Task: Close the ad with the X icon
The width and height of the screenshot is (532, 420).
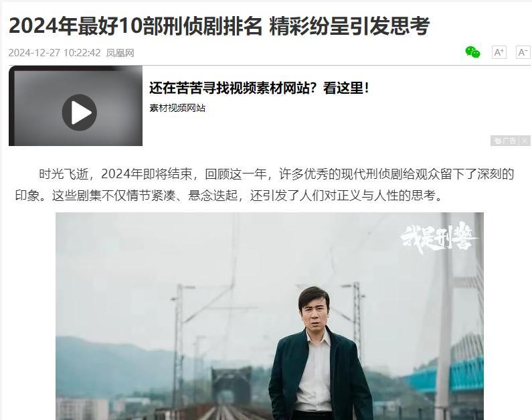Action: (525, 141)
